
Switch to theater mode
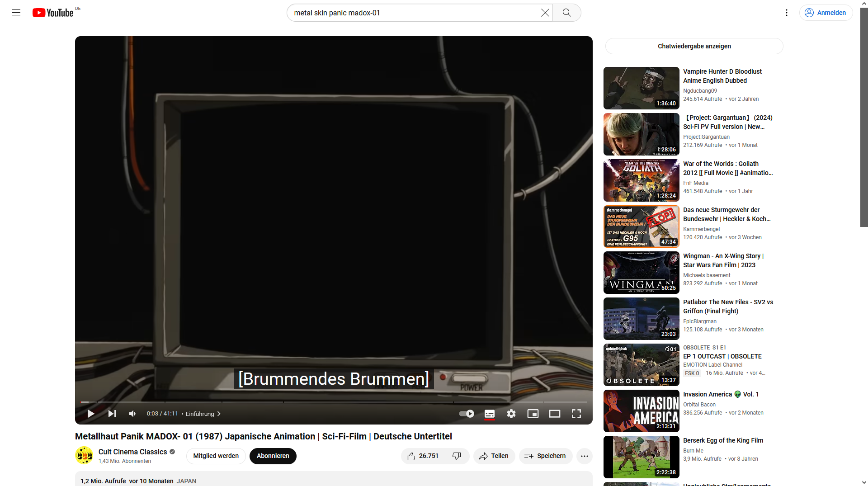point(555,414)
